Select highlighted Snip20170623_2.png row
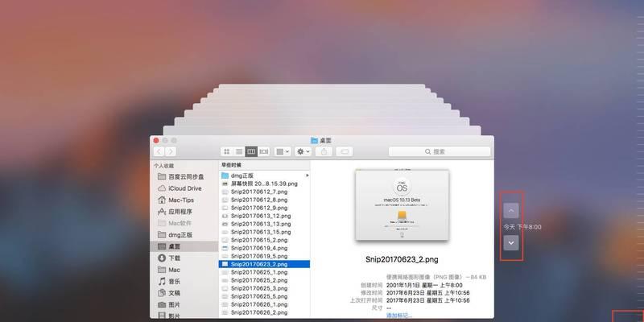This screenshot has width=644, height=322. tap(265, 264)
